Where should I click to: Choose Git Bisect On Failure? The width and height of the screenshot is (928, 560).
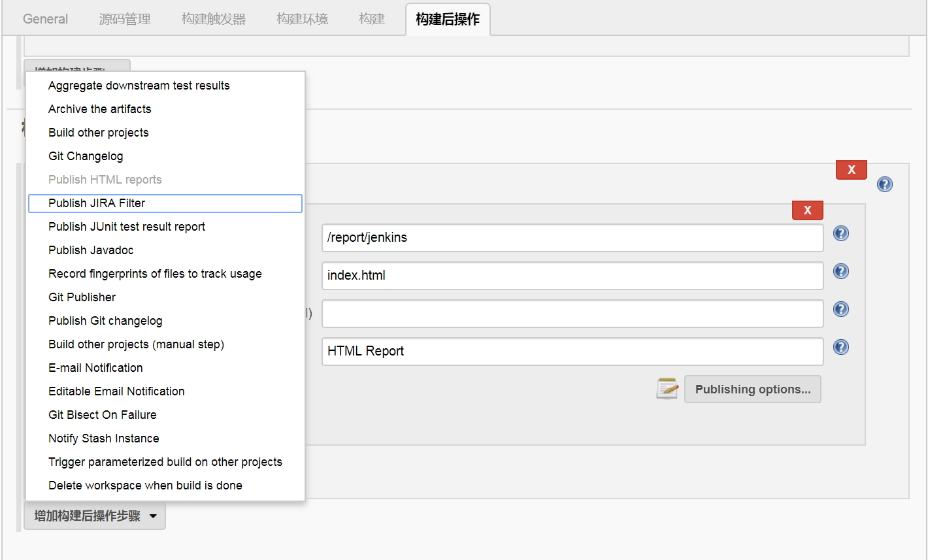[165, 415]
